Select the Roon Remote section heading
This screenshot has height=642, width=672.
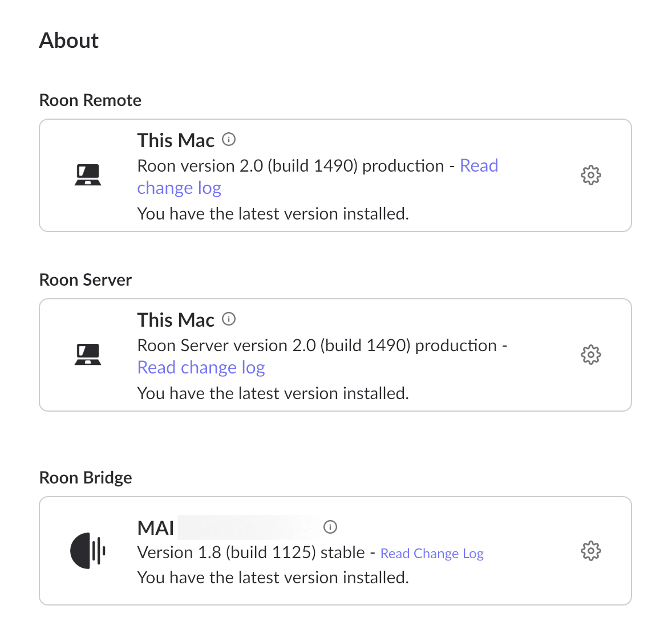point(90,100)
